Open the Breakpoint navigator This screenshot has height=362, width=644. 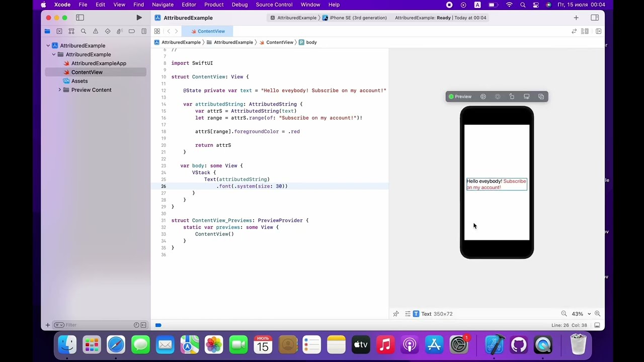click(x=132, y=31)
